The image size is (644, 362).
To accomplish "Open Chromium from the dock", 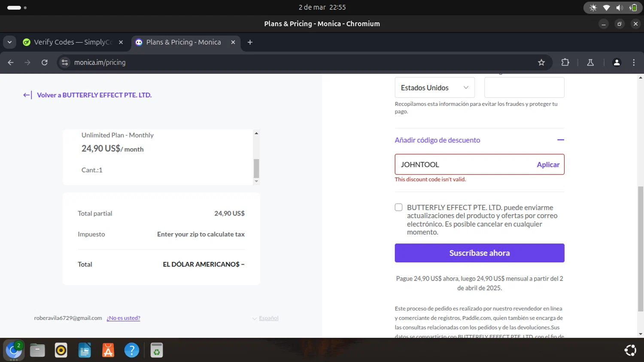I will click(x=14, y=350).
